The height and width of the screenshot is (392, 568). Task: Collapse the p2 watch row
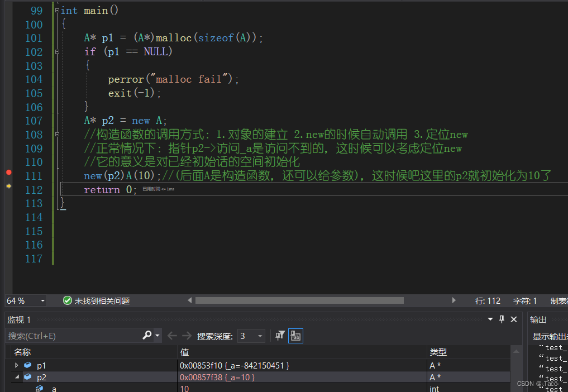(17, 377)
